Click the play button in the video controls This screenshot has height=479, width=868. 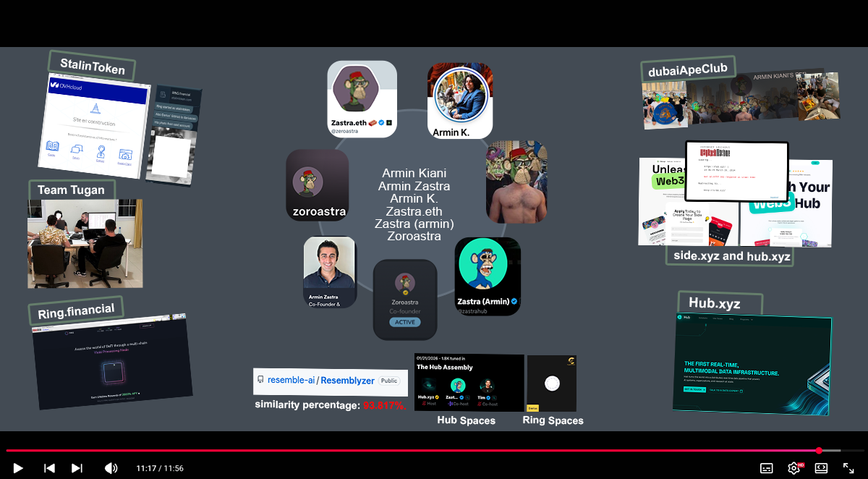18,468
